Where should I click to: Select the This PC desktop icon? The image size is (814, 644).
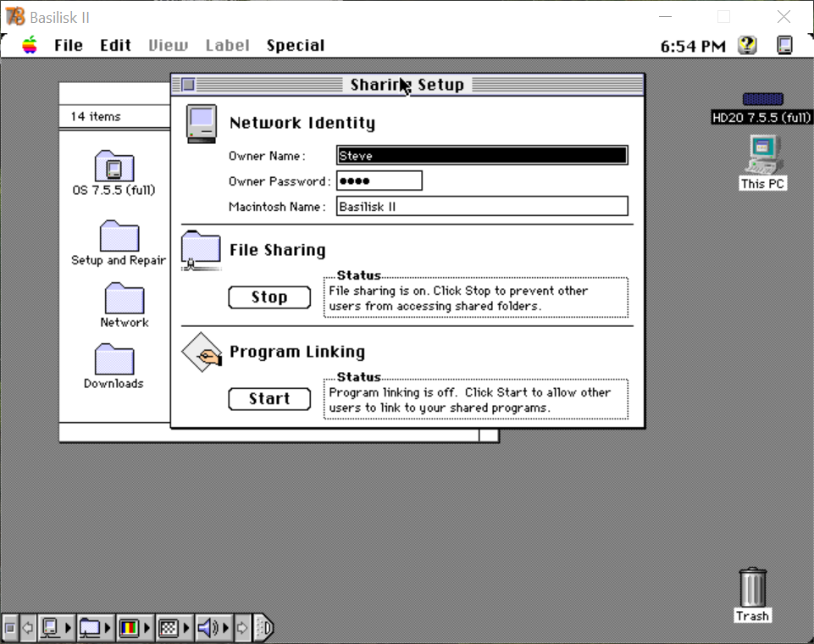pos(763,154)
